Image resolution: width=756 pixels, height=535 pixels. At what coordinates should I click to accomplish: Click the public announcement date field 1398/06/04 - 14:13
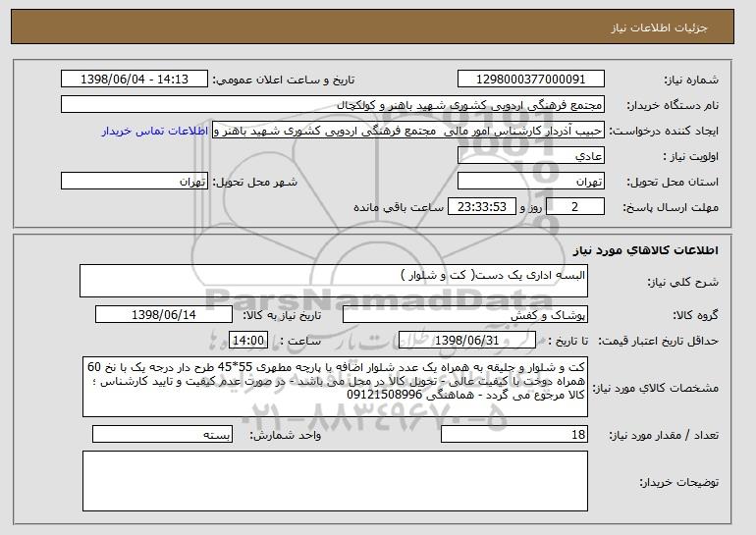pos(135,80)
